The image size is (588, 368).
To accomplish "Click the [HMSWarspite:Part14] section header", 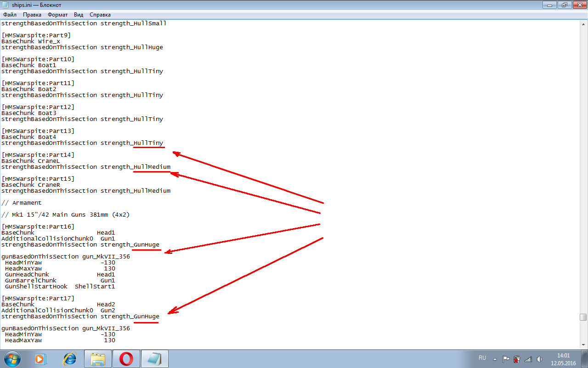I will pos(38,155).
